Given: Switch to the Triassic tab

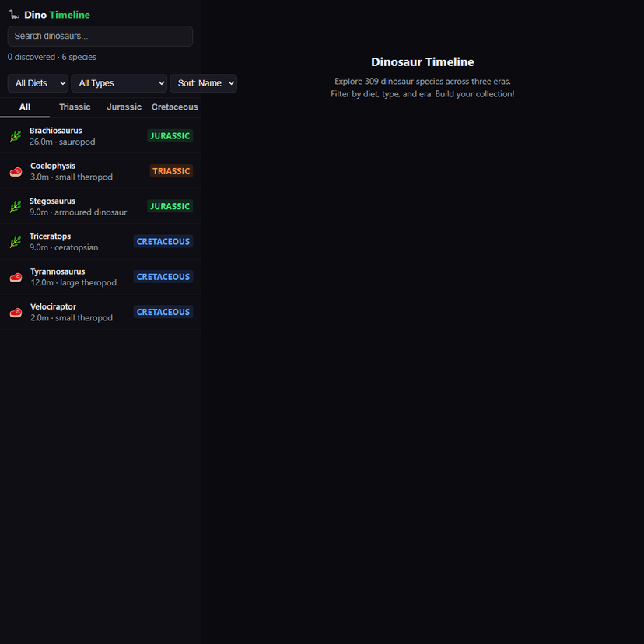Looking at the screenshot, I should tap(75, 107).
